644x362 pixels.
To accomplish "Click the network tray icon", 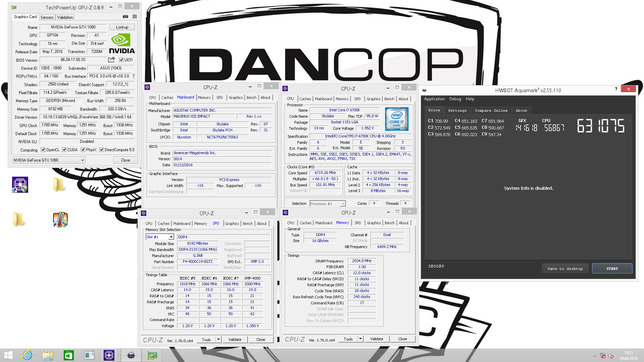I will pyautogui.click(x=602, y=356).
